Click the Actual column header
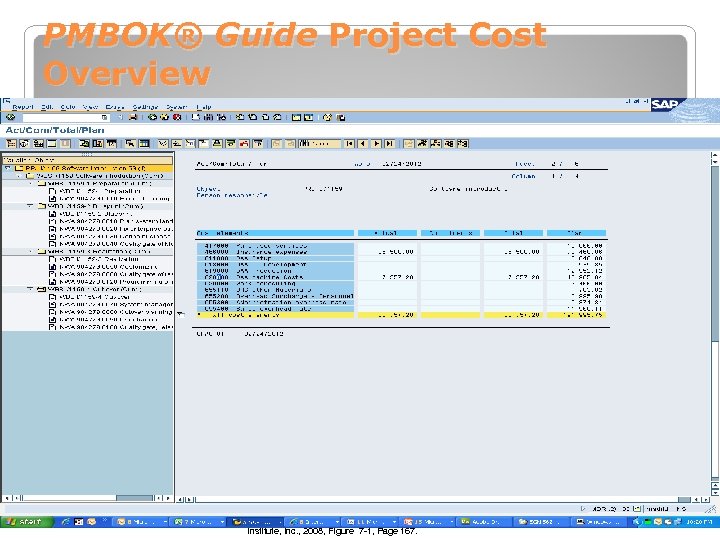 point(388,233)
